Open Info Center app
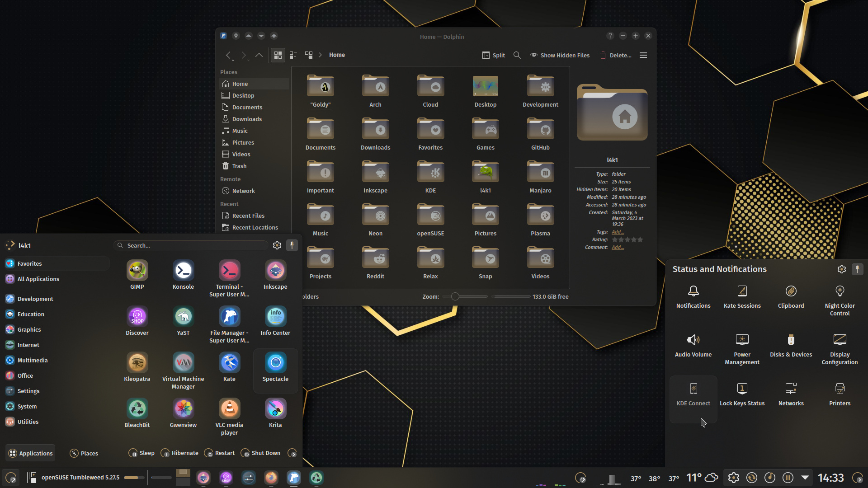Viewport: 868px width, 488px height. point(275,321)
